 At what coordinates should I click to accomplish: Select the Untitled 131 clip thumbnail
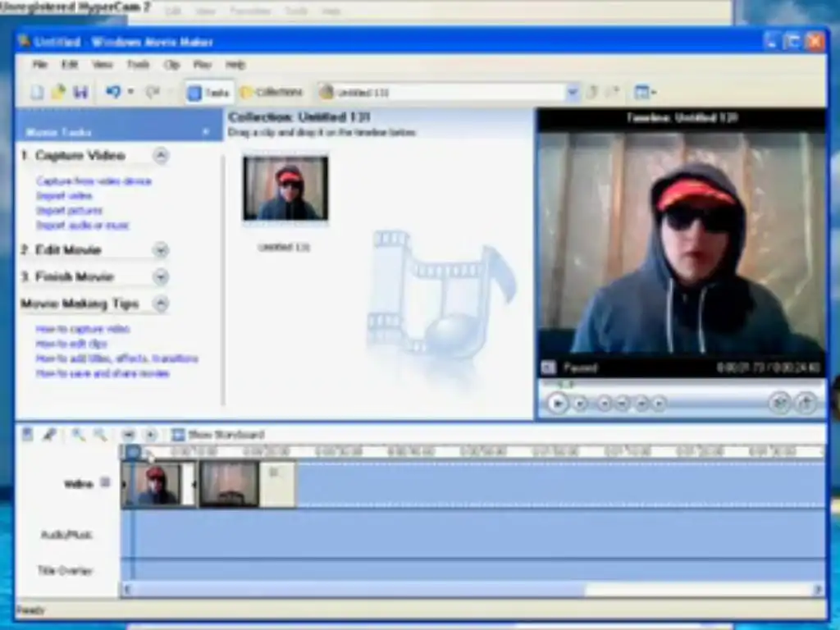click(285, 189)
